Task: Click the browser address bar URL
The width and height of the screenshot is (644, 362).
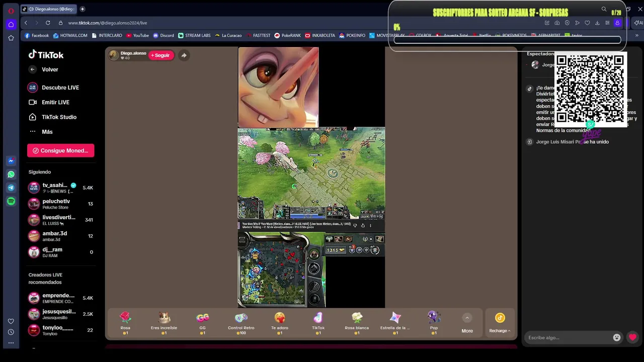Action: [108, 23]
